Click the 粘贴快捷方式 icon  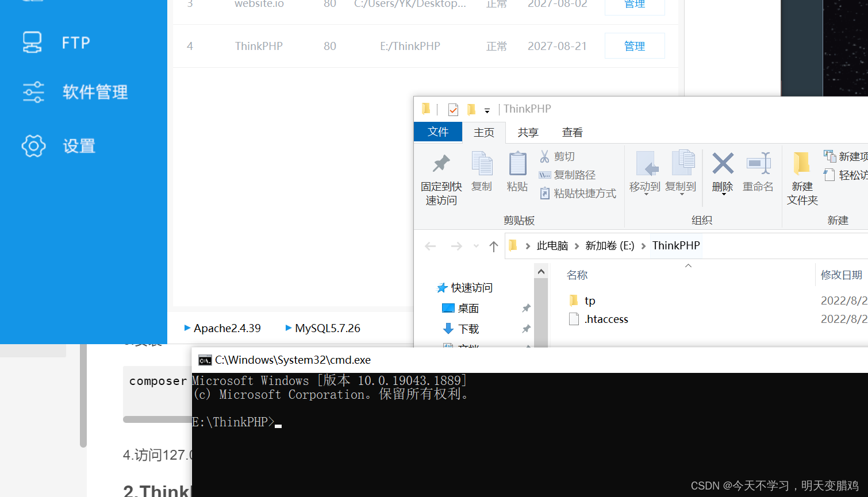click(x=545, y=194)
